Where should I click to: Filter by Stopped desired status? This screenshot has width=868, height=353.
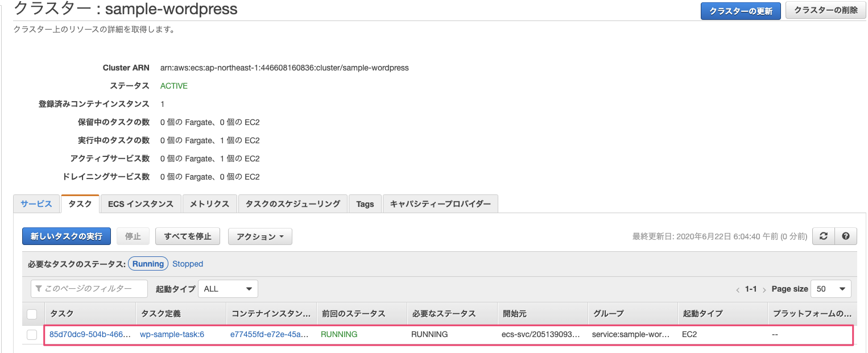[188, 264]
